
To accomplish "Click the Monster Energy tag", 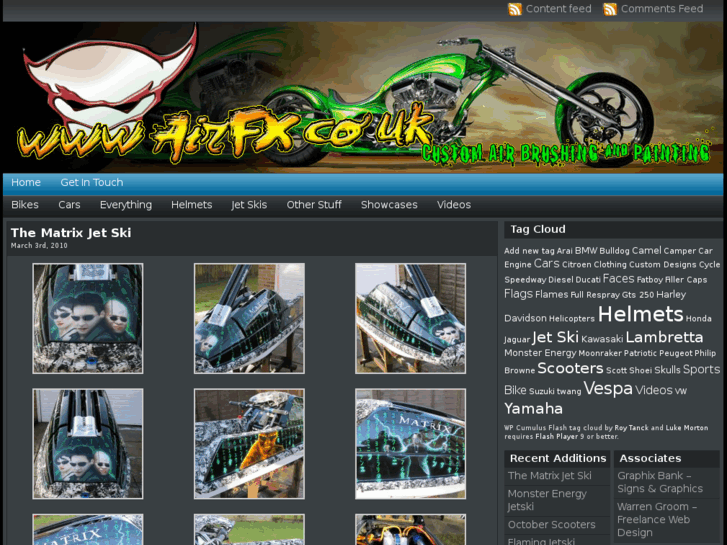I will [x=540, y=353].
